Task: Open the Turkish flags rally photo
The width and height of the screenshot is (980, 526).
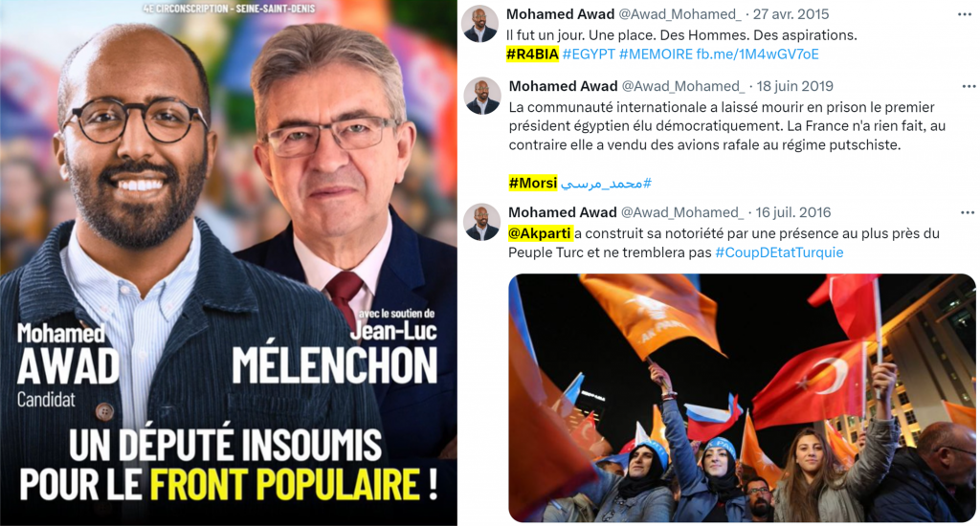Action: pos(742,398)
